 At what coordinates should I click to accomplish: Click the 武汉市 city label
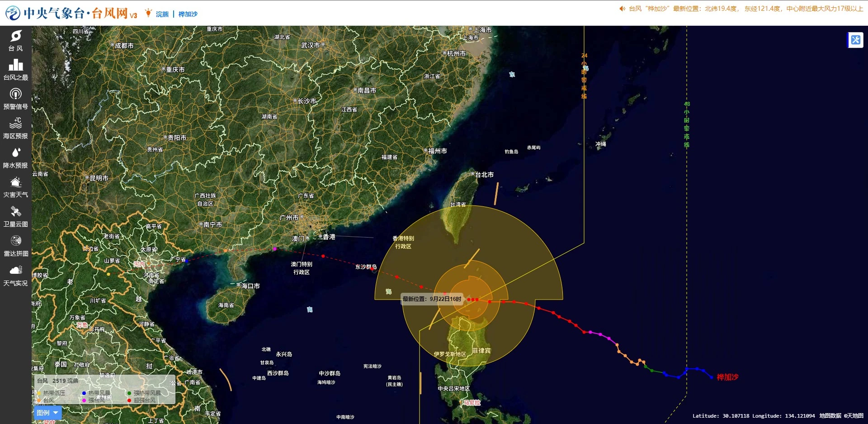[311, 45]
